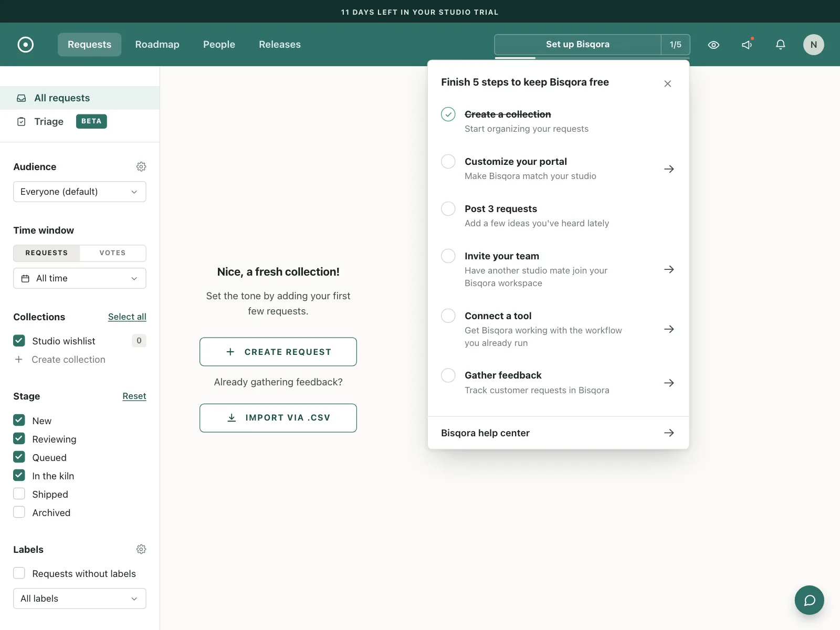Screen dimensions: 840x630
Task: Open the announcements megaphone icon
Action: (747, 45)
